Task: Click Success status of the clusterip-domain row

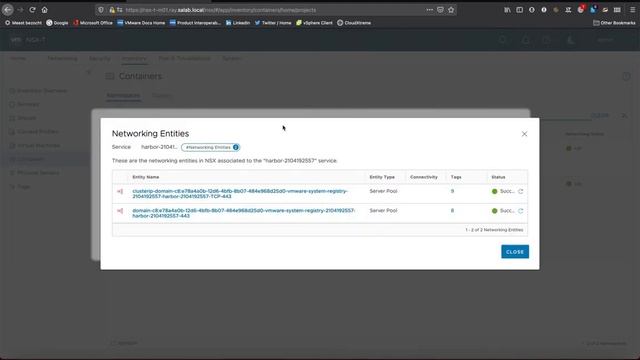Action: pos(503,191)
